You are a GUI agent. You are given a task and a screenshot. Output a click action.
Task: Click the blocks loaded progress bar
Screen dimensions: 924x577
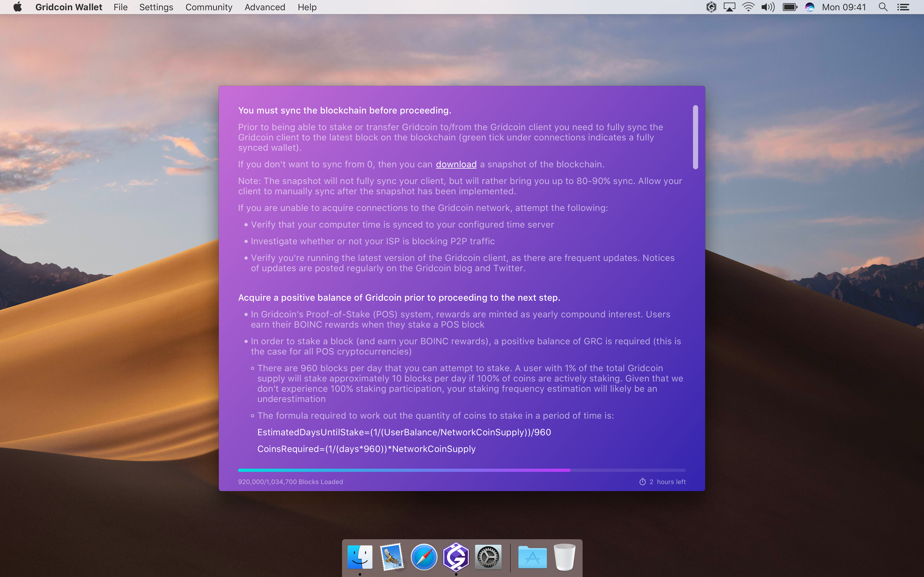coord(462,470)
